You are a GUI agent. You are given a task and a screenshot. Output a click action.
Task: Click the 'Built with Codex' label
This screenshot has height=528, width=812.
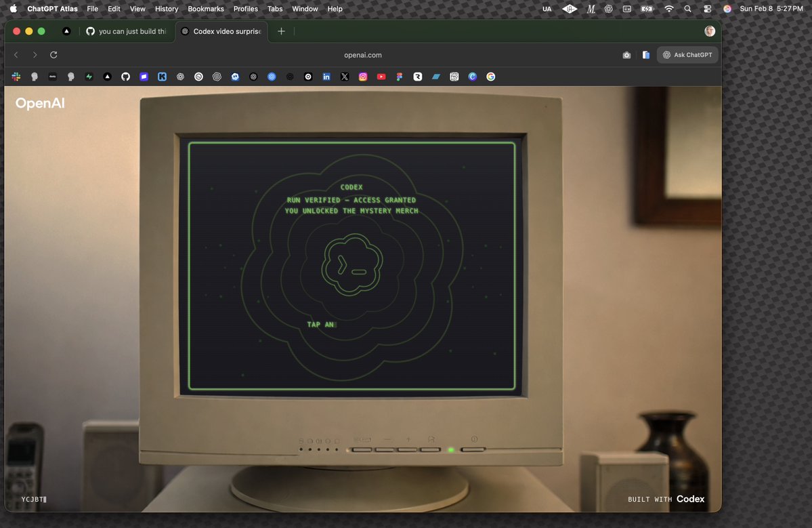tap(666, 499)
